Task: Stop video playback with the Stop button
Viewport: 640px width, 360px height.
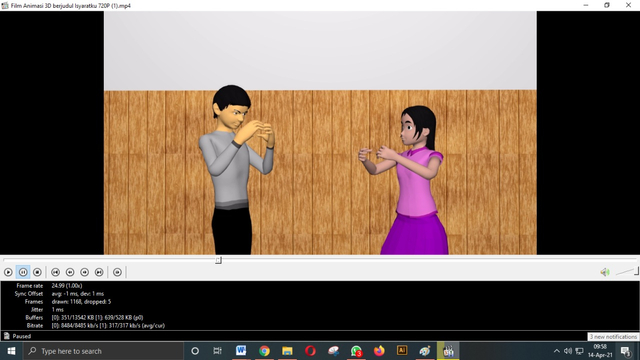Action: 37,272
